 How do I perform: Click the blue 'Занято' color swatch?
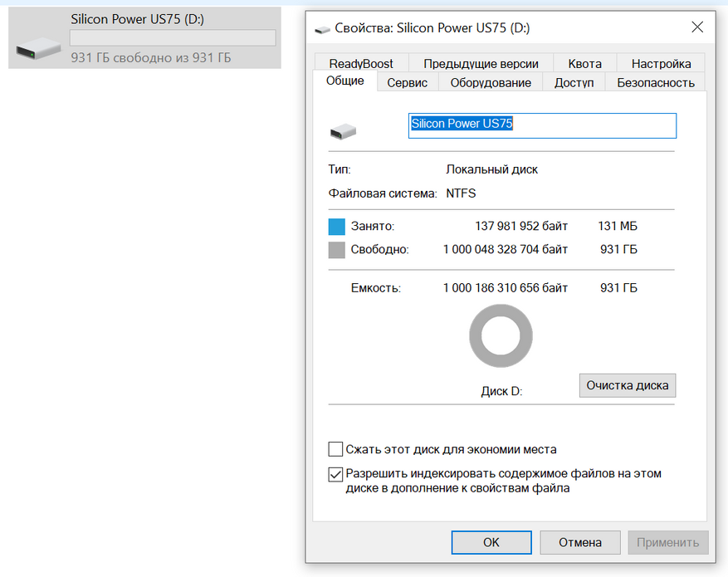pyautogui.click(x=336, y=227)
